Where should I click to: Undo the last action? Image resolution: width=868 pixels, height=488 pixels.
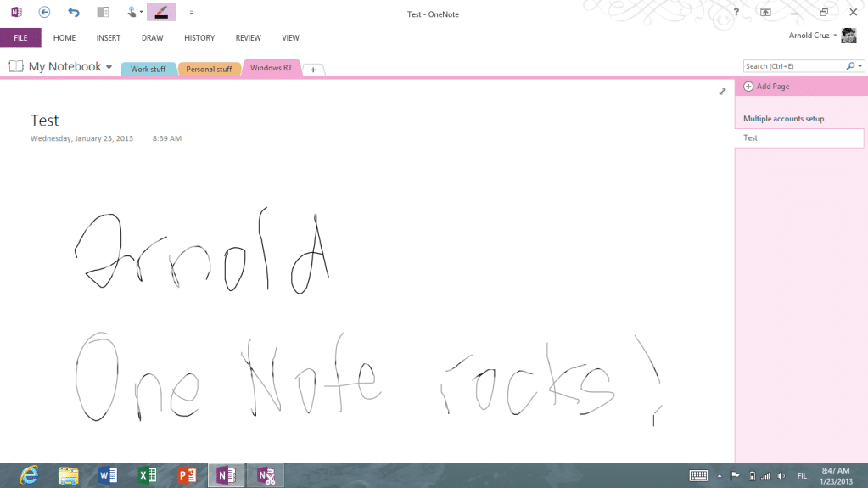74,12
